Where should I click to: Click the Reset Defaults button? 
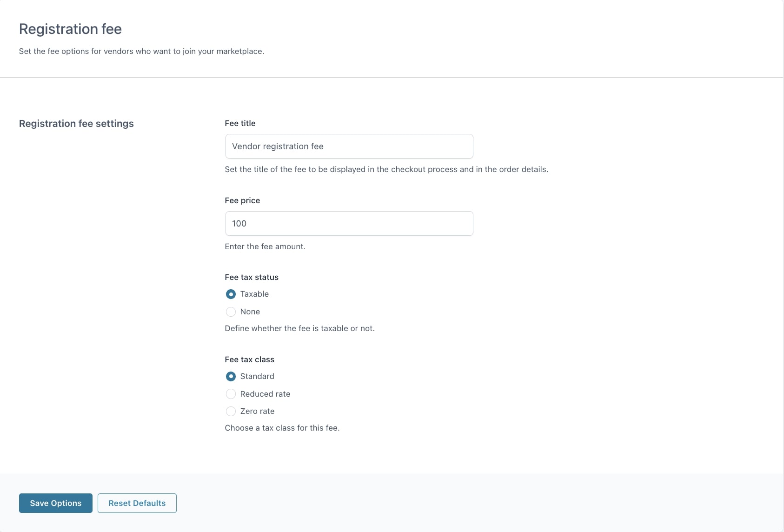click(x=137, y=503)
